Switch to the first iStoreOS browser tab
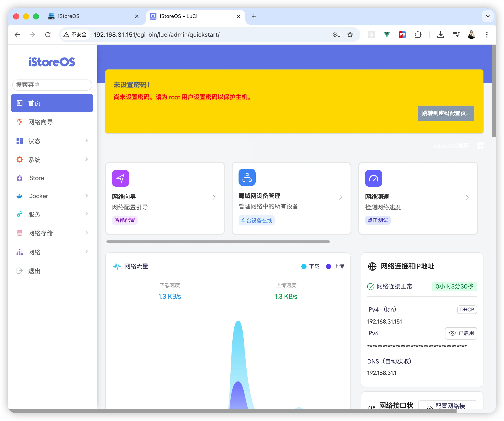Image resolution: width=504 pixels, height=421 pixels. pyautogui.click(x=94, y=16)
